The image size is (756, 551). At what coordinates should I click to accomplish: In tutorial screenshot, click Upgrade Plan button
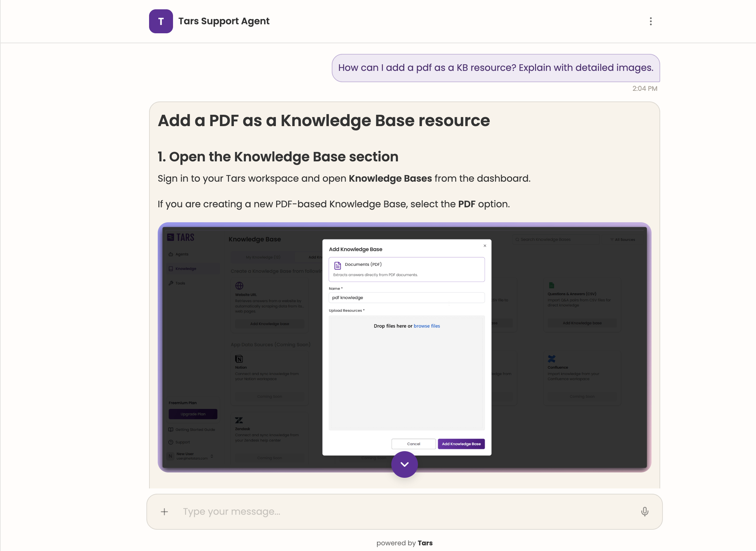(x=193, y=414)
